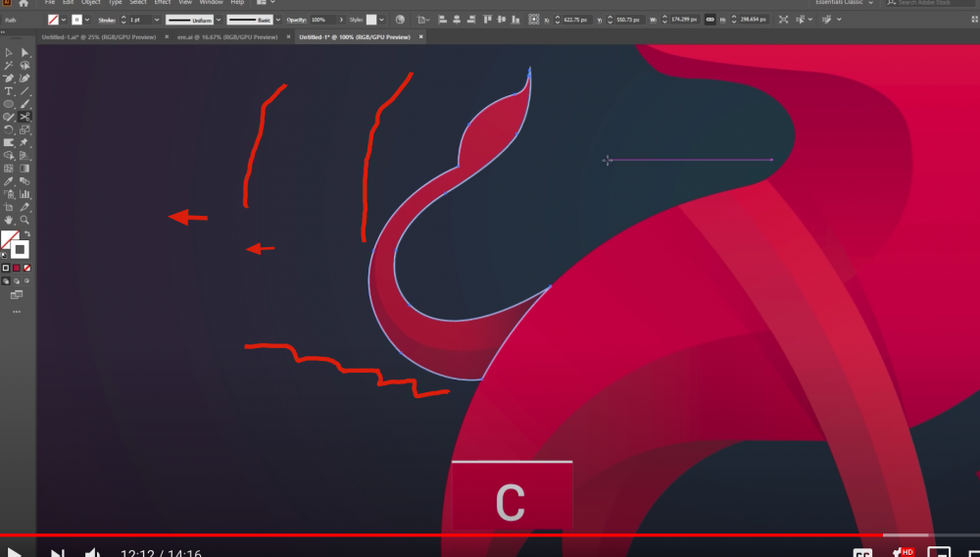Open the stroke weight dropdown
This screenshot has width=980, height=557.
pyautogui.click(x=157, y=20)
